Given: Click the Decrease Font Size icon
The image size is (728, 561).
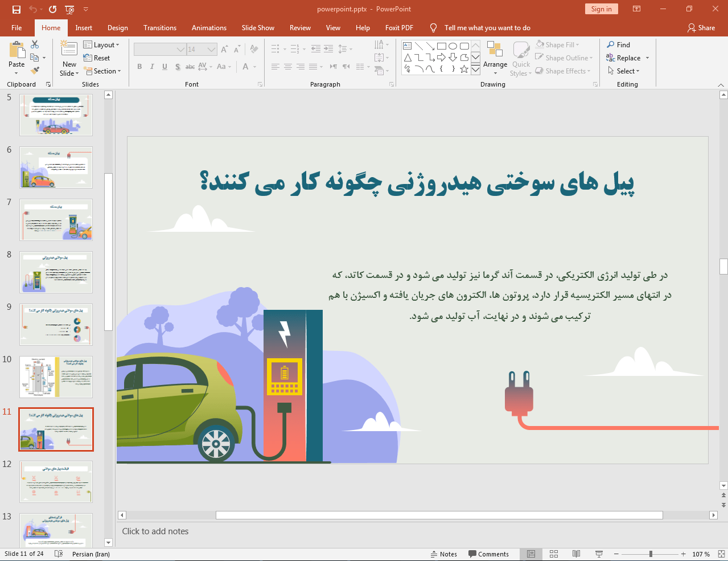Looking at the screenshot, I should pos(237,50).
